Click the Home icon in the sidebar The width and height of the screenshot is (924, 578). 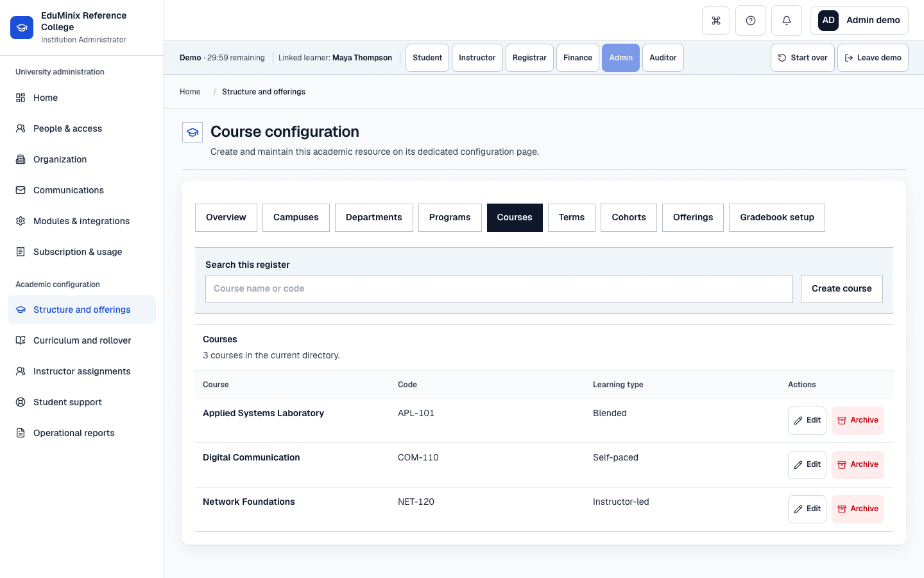point(21,98)
